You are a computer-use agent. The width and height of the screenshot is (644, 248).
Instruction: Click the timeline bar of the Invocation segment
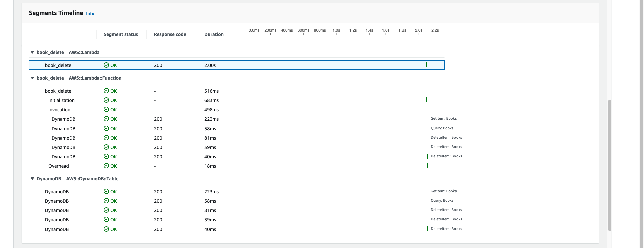(427, 109)
